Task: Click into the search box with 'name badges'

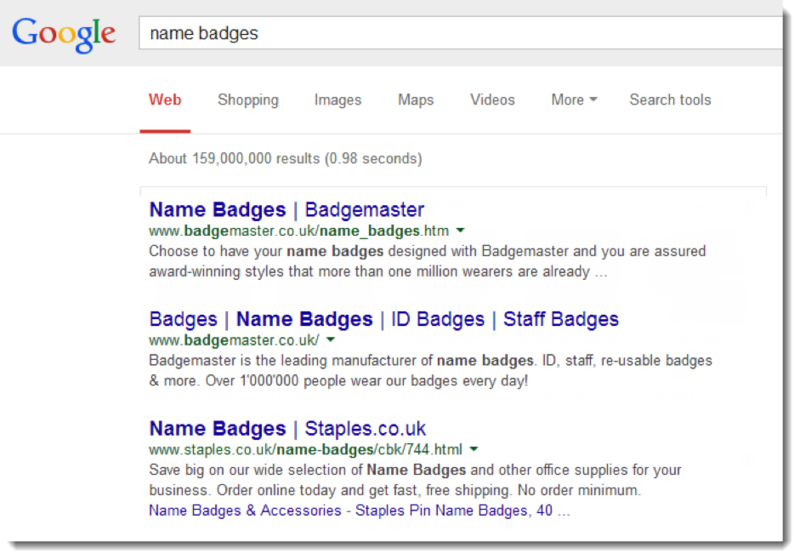Action: tap(461, 33)
